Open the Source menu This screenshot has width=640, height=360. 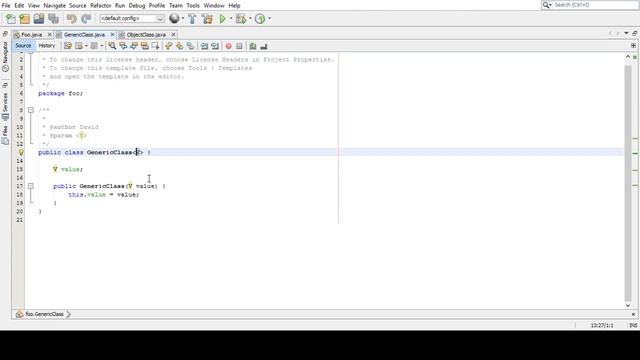[78, 6]
